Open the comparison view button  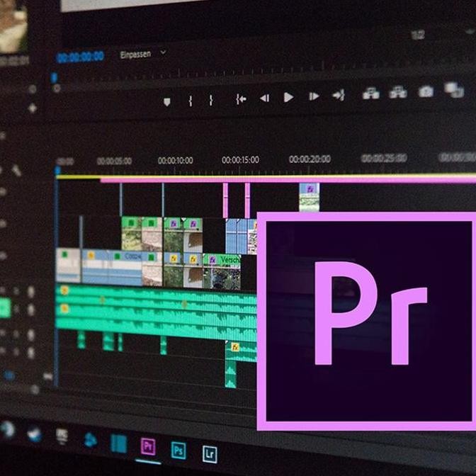454,89
